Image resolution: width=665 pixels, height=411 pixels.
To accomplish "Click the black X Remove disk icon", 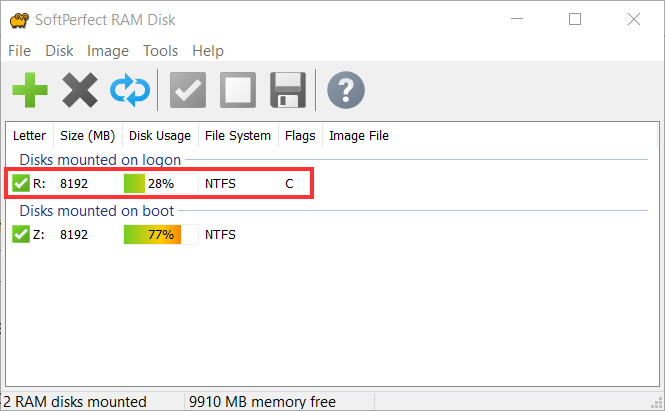I will point(80,90).
